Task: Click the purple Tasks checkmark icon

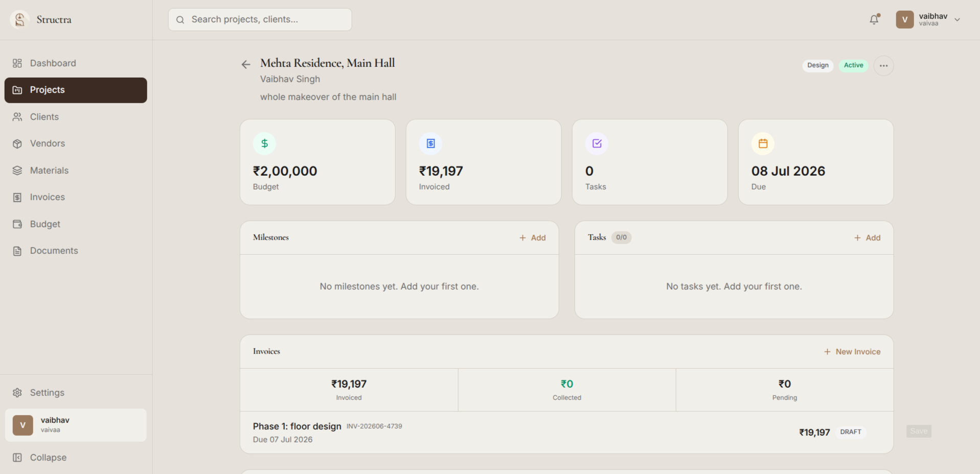Action: (x=597, y=144)
